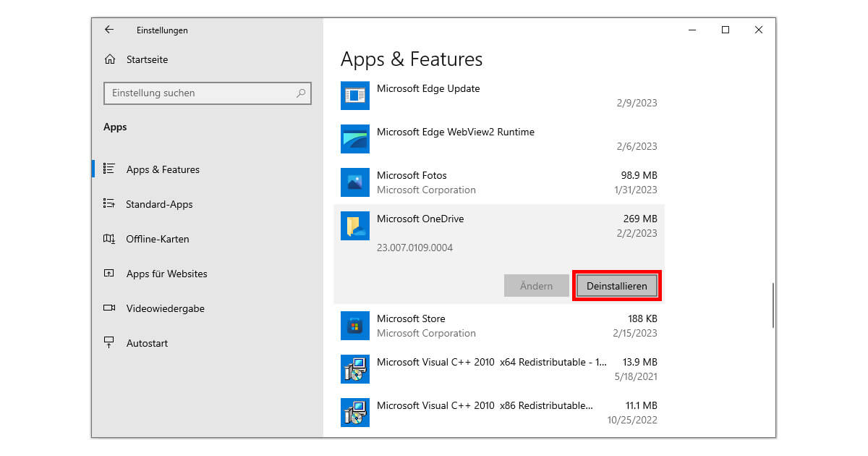Click the home icon beside Startseite
The width and height of the screenshot is (868, 456).
(x=111, y=59)
